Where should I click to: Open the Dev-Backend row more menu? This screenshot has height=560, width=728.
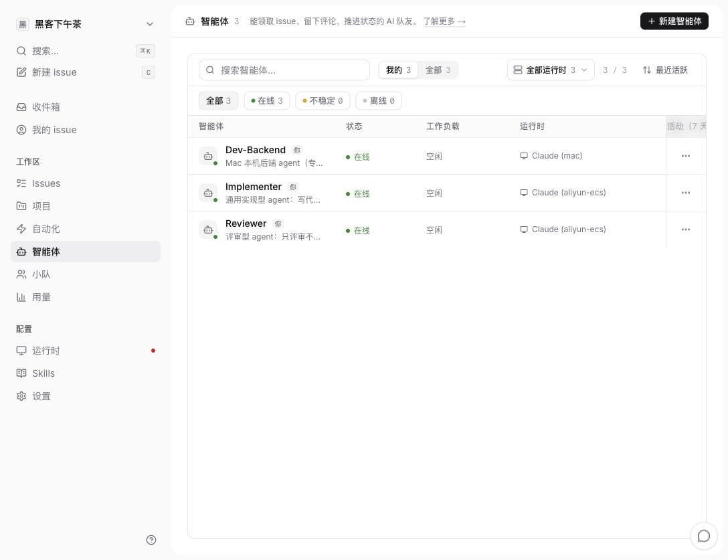[685, 156]
